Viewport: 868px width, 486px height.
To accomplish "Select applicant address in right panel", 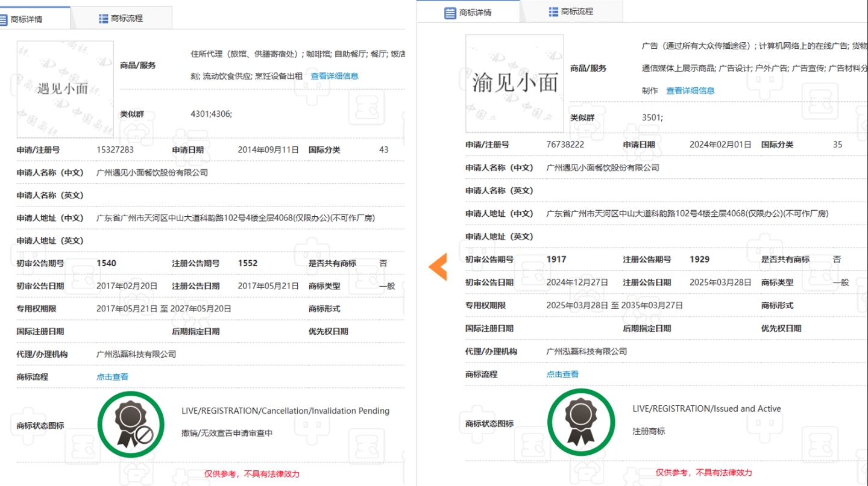I will click(x=687, y=213).
